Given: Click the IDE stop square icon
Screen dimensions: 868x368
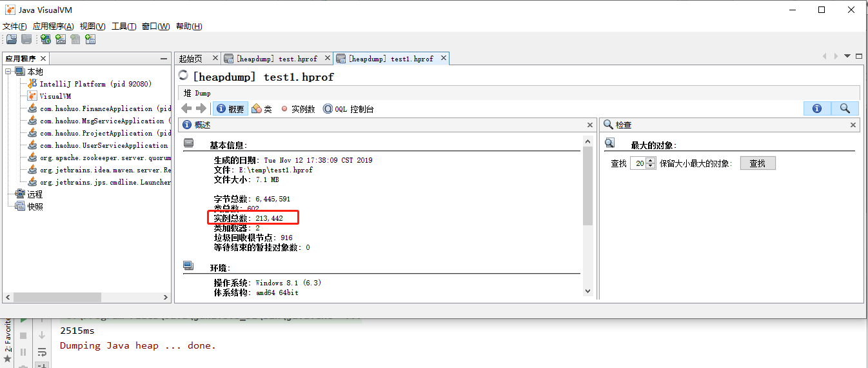Looking at the screenshot, I should 24,336.
